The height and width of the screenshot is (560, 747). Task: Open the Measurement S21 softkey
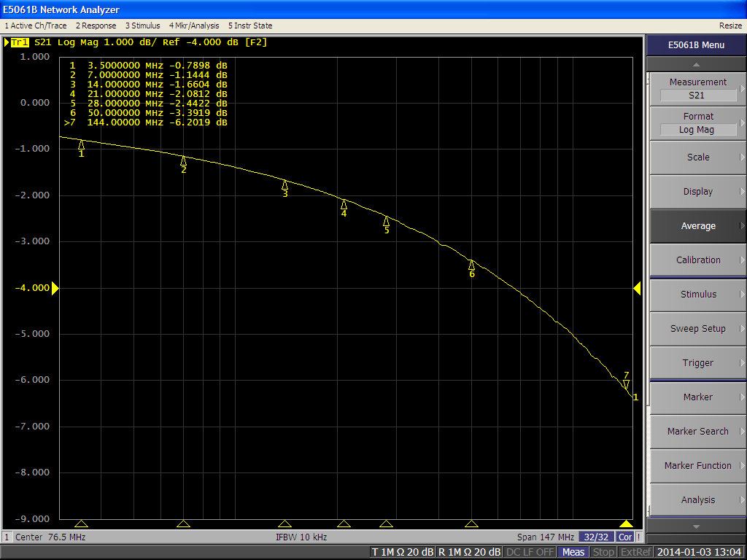pos(698,89)
